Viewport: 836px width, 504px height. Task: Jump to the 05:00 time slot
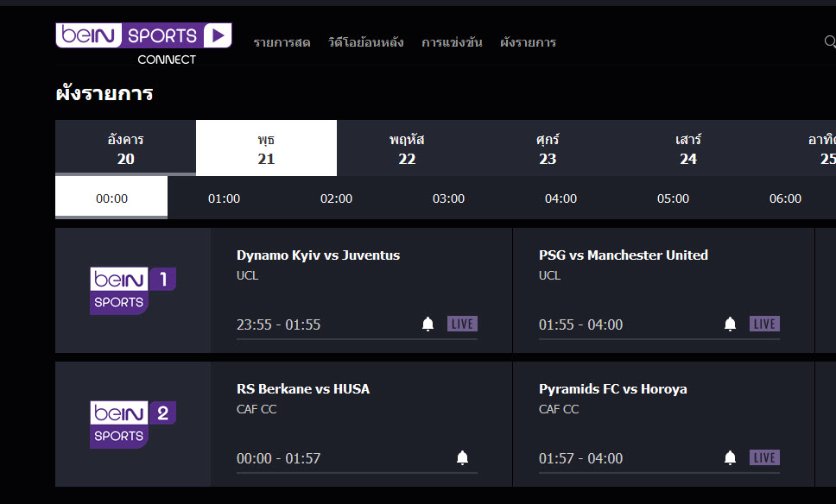tap(674, 198)
